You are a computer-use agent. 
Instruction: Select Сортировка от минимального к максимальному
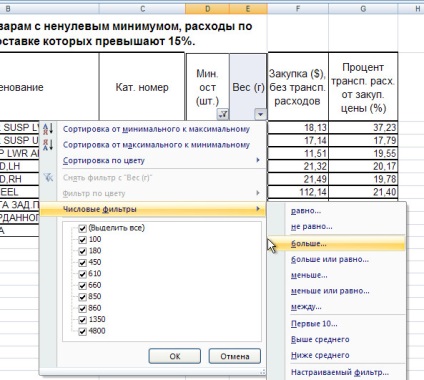click(156, 129)
